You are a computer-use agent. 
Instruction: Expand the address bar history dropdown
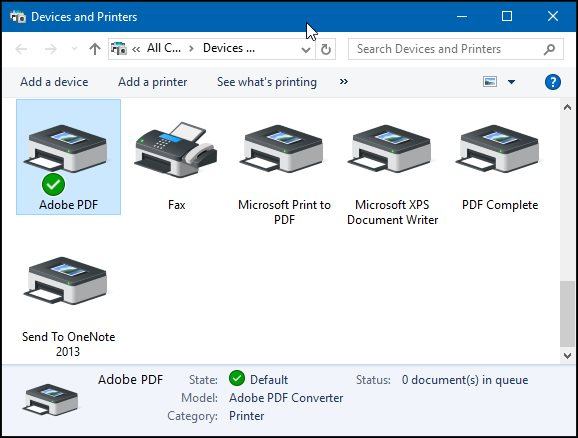pyautogui.click(x=306, y=49)
